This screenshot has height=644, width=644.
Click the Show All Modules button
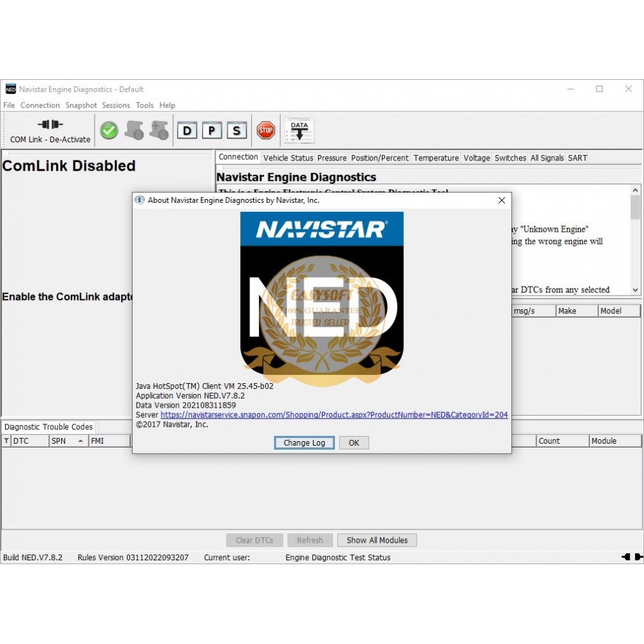377,540
